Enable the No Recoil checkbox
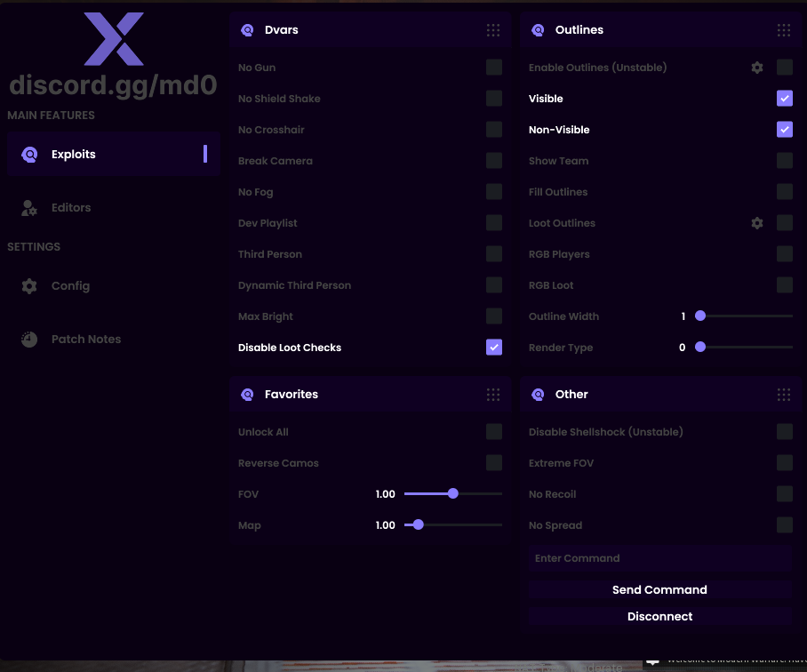Screen dimensions: 807x672 (785, 494)
